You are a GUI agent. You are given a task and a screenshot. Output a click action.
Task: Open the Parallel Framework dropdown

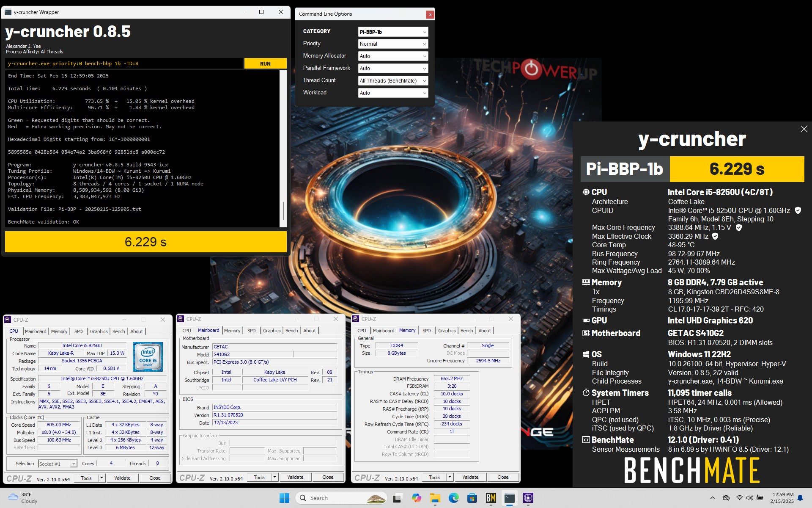tap(393, 69)
